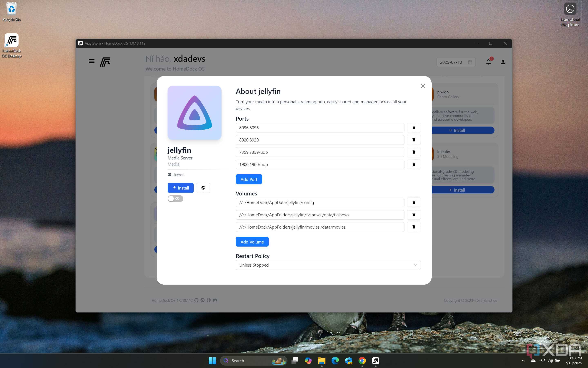Image resolution: width=588 pixels, height=368 pixels.
Task: Open the globe website icon in footer
Action: (202, 300)
